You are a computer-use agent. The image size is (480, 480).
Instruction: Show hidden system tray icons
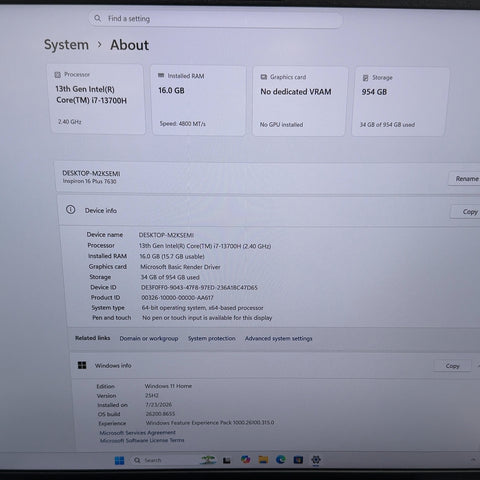pos(473,460)
